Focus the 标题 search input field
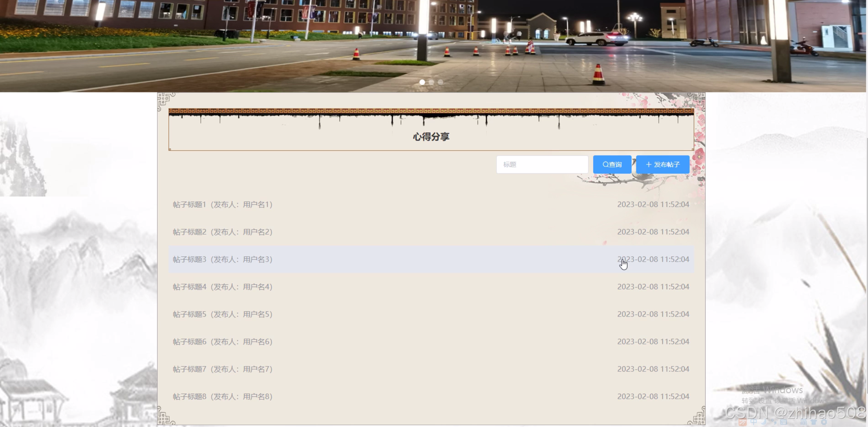The height and width of the screenshot is (427, 868). [x=542, y=165]
